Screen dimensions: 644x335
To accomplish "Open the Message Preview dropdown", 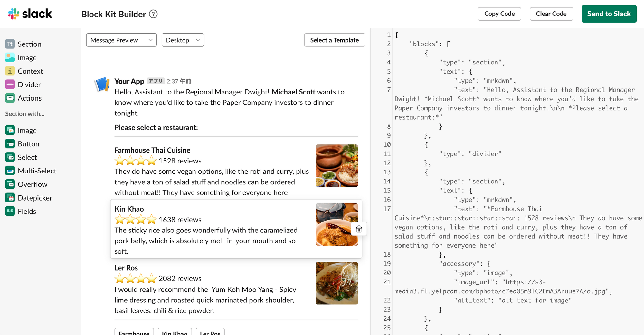I will tap(121, 40).
